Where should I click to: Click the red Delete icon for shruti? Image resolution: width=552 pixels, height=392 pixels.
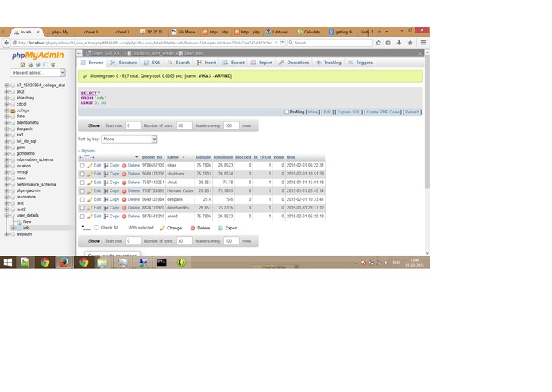[124, 183]
